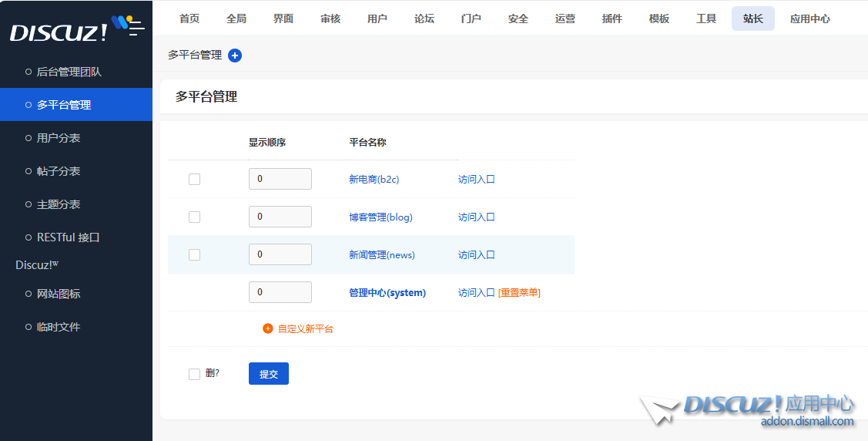Open 访问入口 link for 新电商(b2c)
868x441 pixels.
click(x=476, y=179)
